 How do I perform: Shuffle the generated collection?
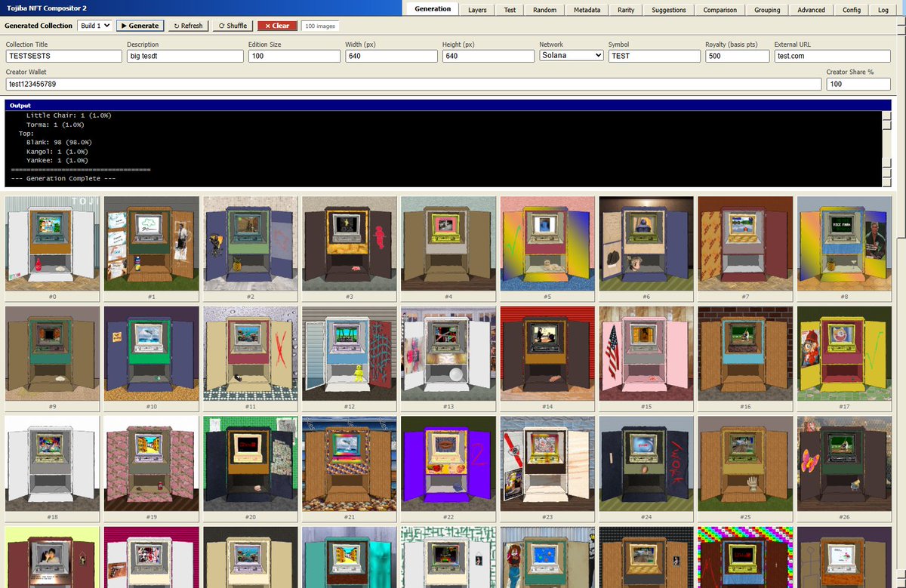click(x=233, y=25)
